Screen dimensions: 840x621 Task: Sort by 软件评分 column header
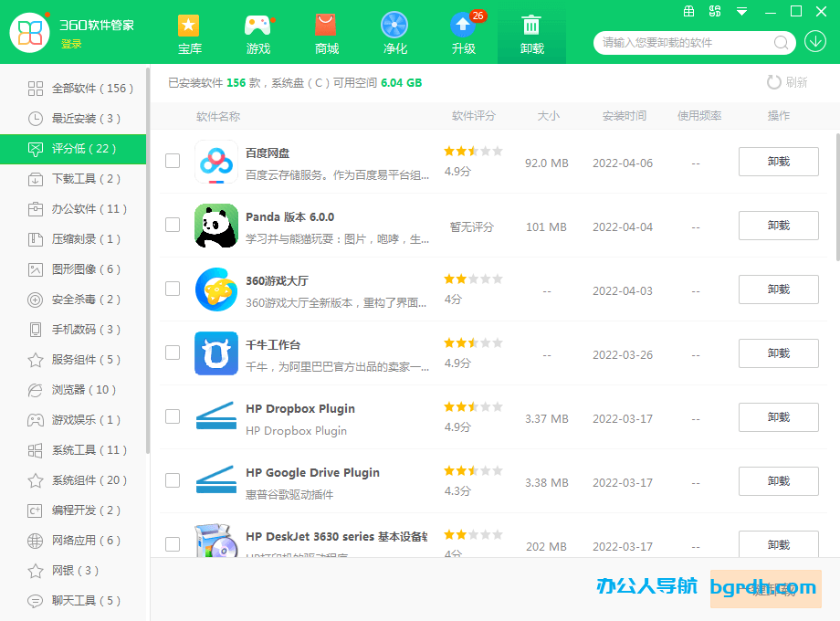coord(474,116)
